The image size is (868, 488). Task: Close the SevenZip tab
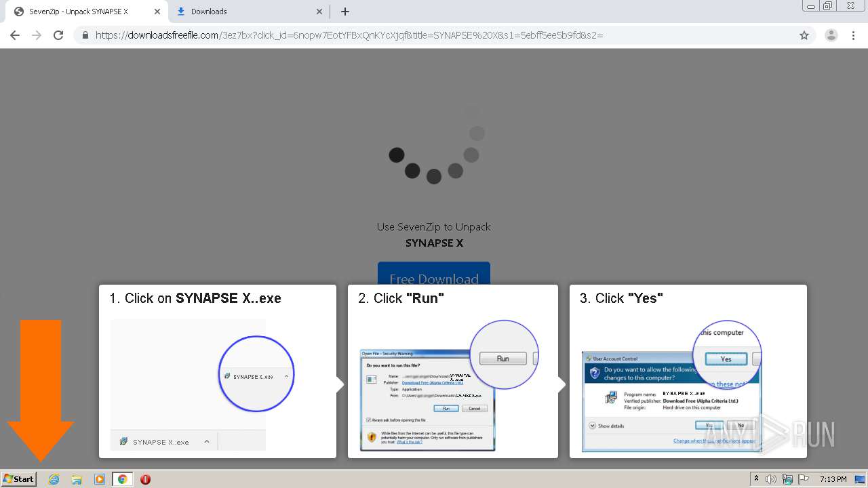coord(157,12)
